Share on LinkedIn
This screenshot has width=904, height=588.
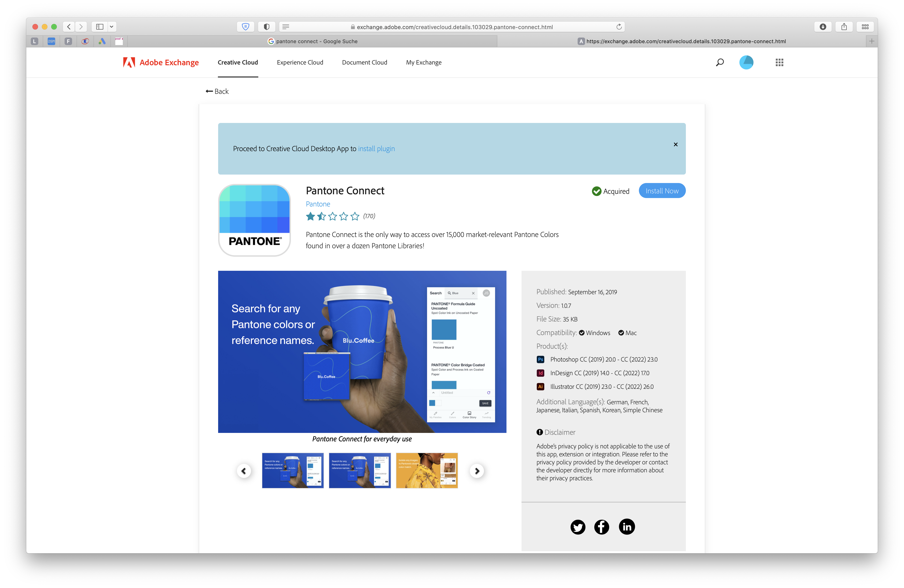pos(627,527)
